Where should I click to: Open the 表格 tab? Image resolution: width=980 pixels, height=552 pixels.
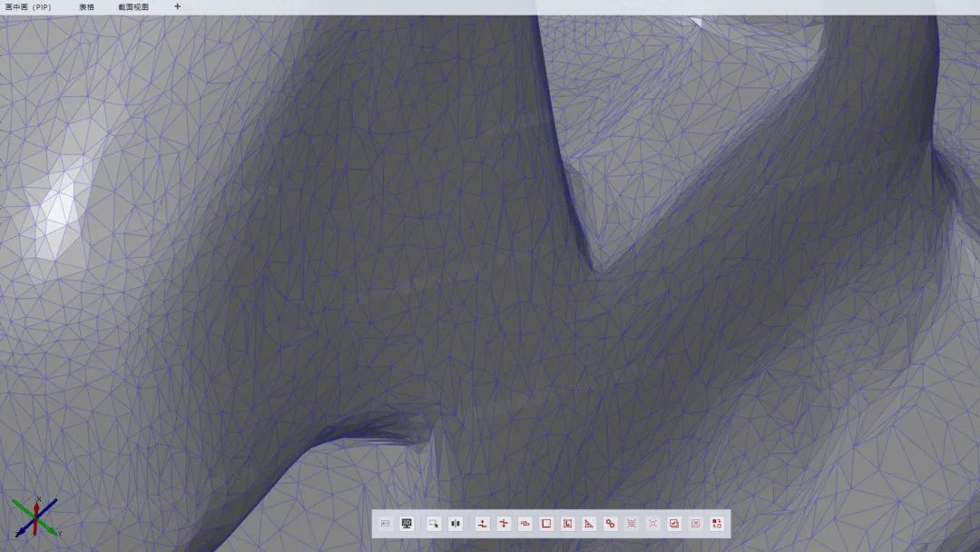(86, 7)
